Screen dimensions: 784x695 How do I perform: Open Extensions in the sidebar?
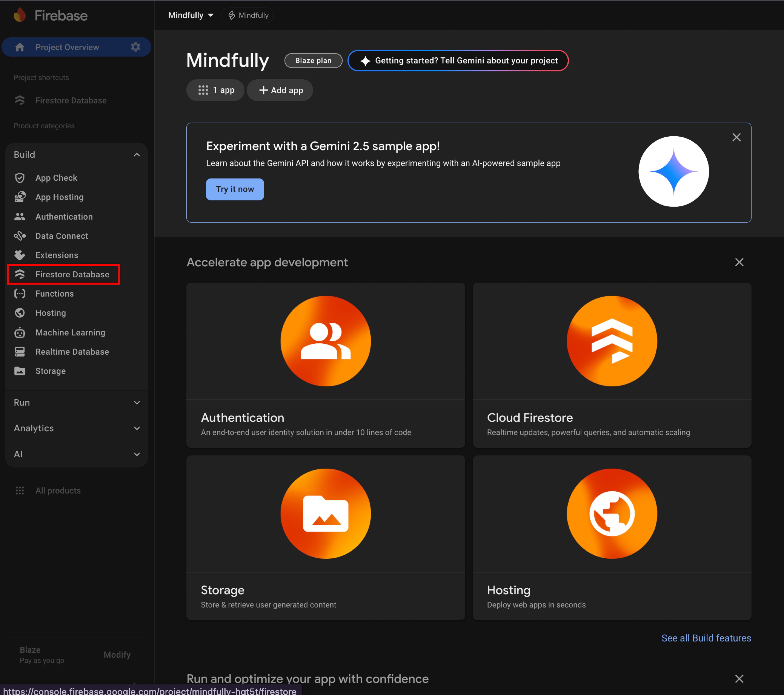click(57, 255)
